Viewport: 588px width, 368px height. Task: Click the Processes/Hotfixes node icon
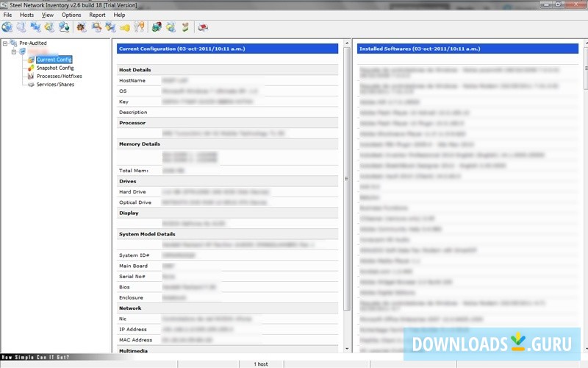click(x=31, y=77)
